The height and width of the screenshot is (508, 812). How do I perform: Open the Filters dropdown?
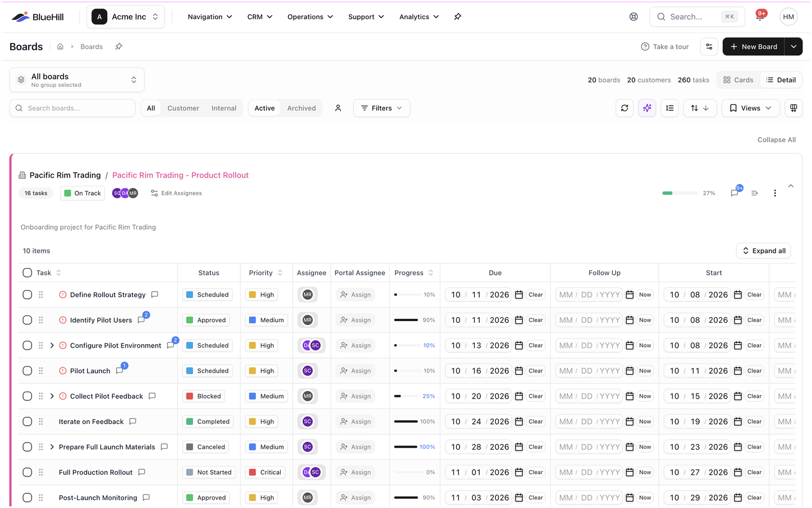(382, 108)
